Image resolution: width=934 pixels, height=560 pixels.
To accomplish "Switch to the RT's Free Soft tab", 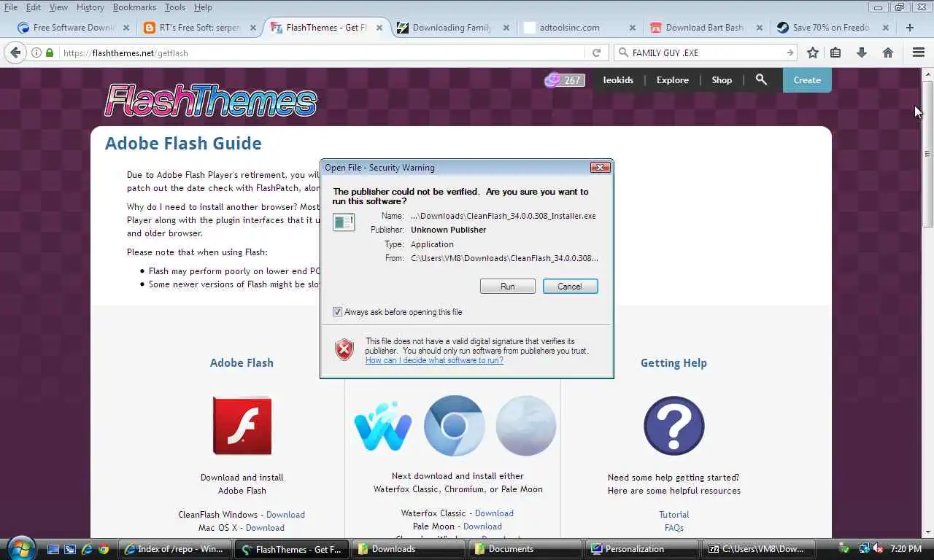I will click(200, 28).
